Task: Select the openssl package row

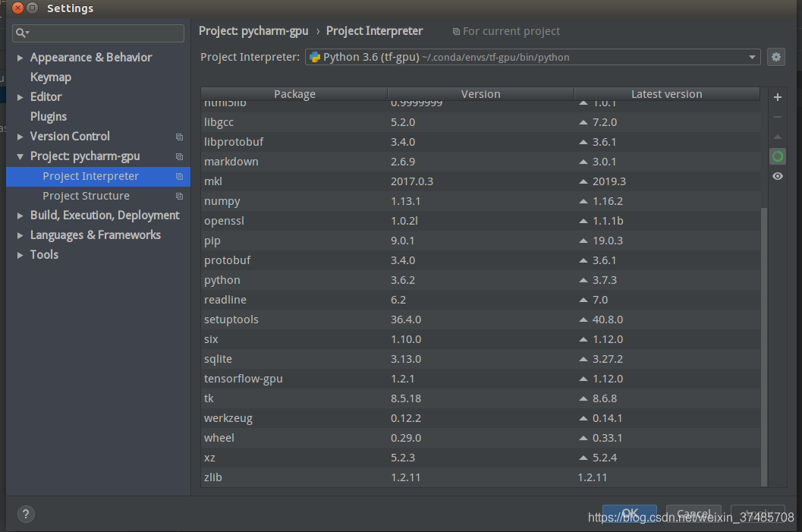Action: point(481,221)
